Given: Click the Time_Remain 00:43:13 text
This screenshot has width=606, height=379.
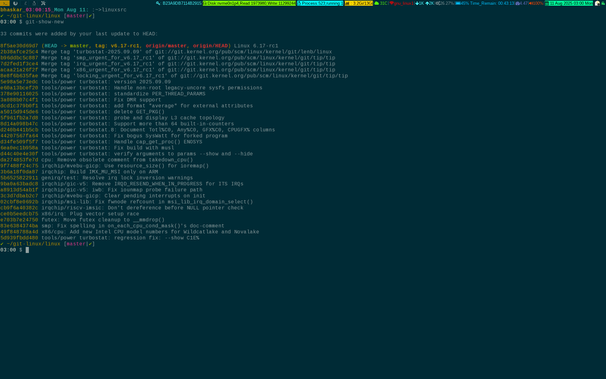Looking at the screenshot, I should (492, 3).
